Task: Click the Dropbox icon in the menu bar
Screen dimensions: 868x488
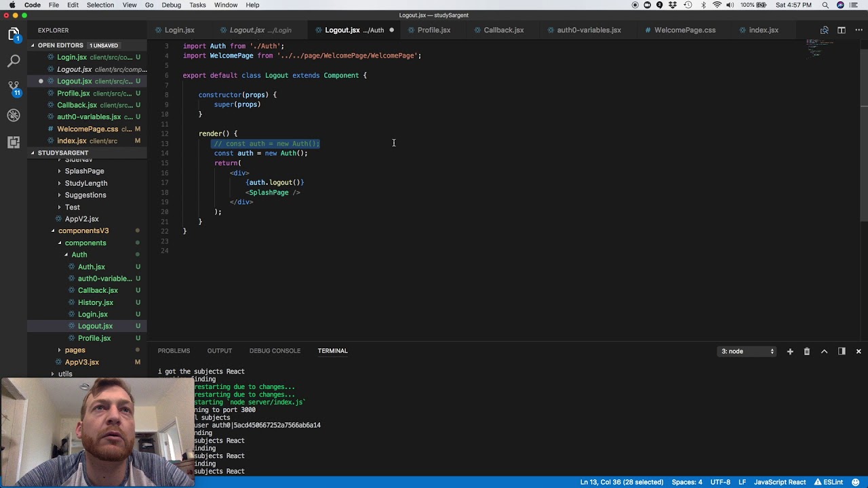Action: [673, 5]
